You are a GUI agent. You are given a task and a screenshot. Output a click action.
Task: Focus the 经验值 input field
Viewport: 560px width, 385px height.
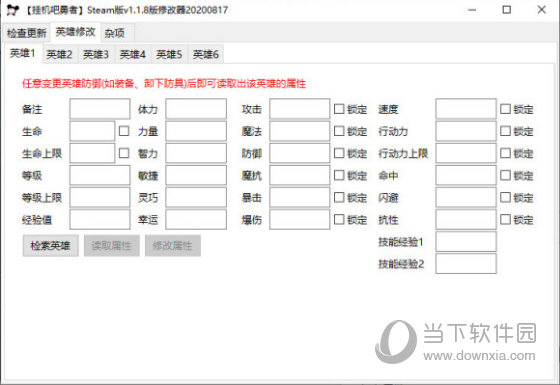tap(100, 220)
